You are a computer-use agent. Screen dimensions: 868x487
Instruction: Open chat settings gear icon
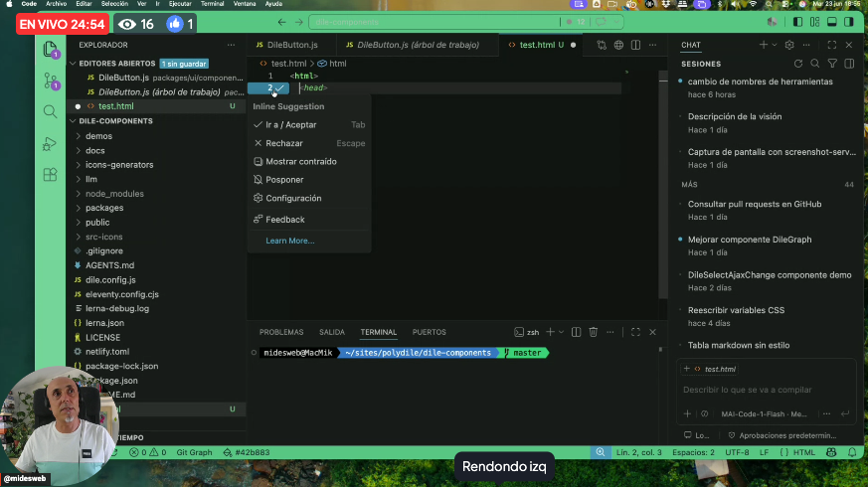point(789,45)
